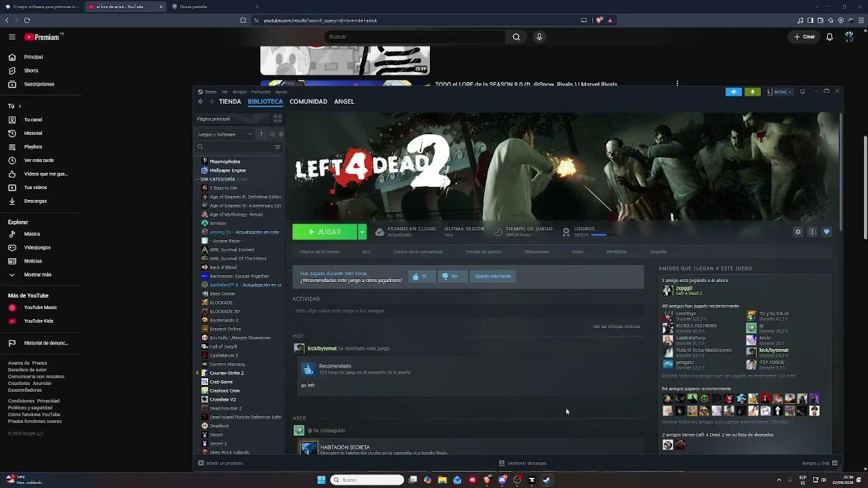Switch Steam library to grid collections view
868x488 pixels.
point(277,119)
